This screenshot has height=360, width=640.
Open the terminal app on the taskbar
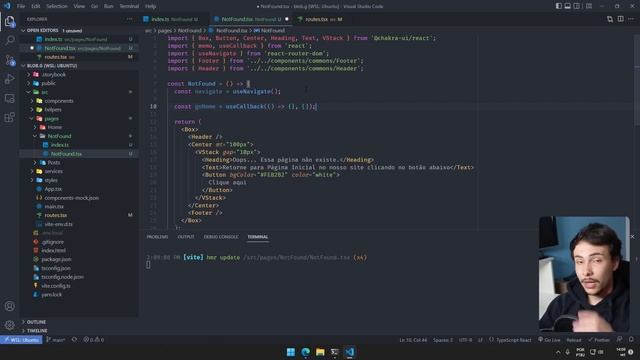click(335, 352)
